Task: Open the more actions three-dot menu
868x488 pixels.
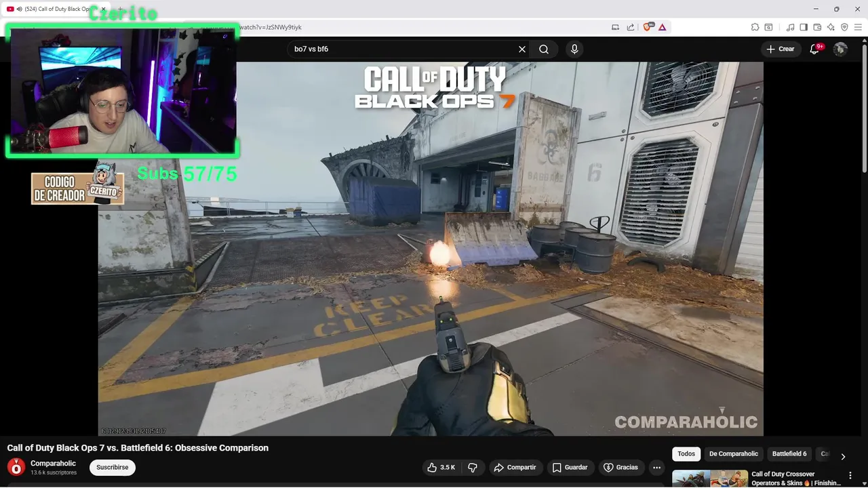Action: click(x=656, y=468)
